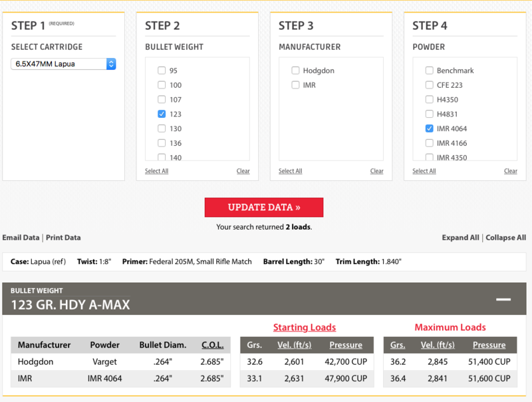Tick the IMR manufacturer checkbox
Image resolution: width=532 pixels, height=402 pixels.
coord(295,85)
